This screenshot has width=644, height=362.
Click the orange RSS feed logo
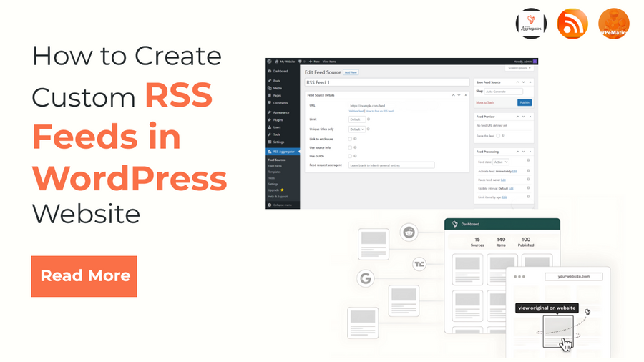tap(572, 24)
